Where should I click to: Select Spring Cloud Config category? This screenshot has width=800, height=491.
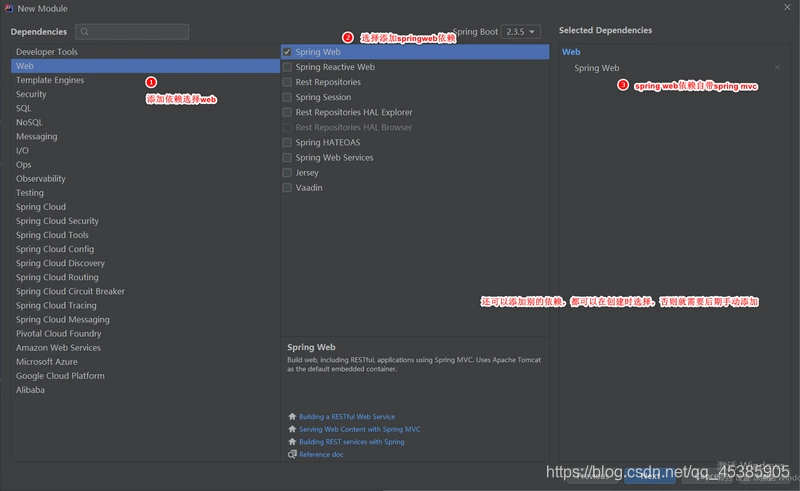click(x=145, y=249)
